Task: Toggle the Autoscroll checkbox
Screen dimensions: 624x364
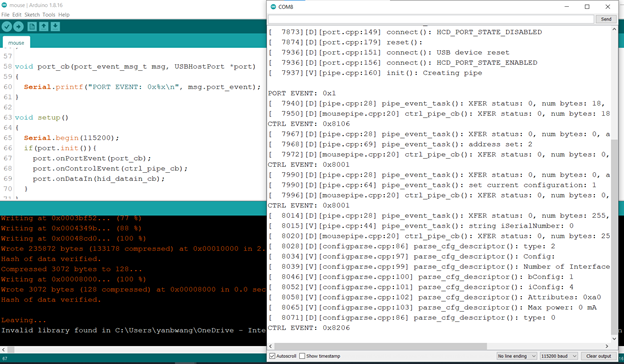Action: click(x=272, y=356)
